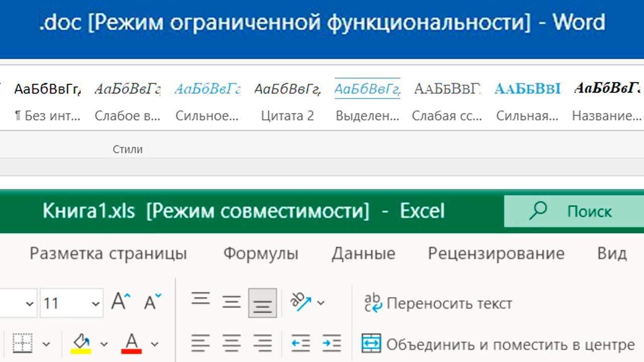The width and height of the screenshot is (644, 362).
Task: Click Переносить текст wrap button
Action: click(438, 303)
